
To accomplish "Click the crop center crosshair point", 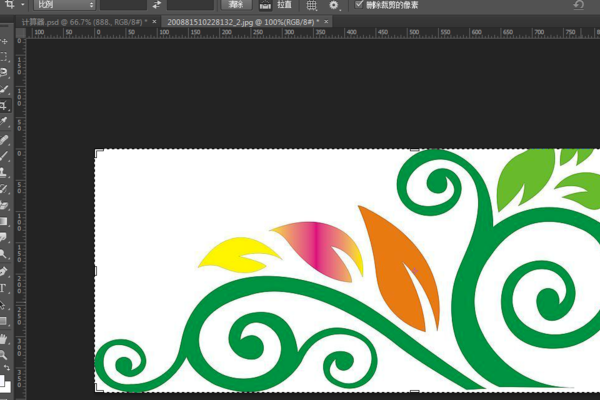I will tap(415, 271).
